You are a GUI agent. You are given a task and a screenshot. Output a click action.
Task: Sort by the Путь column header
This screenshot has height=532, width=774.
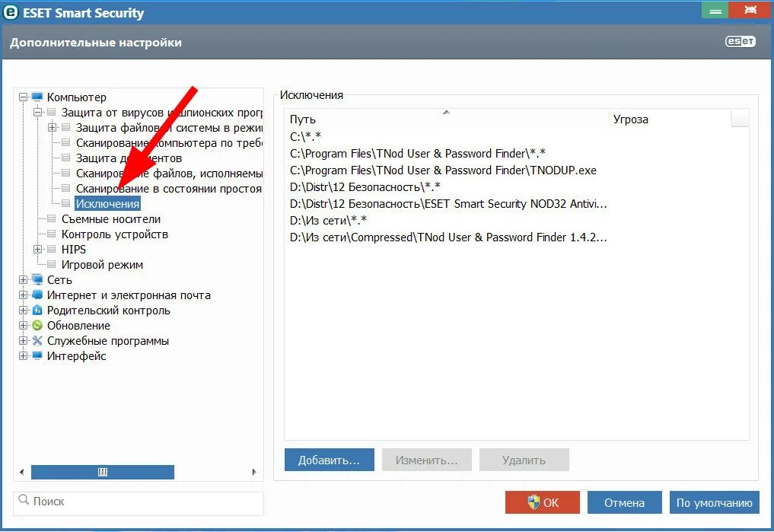tap(446, 119)
